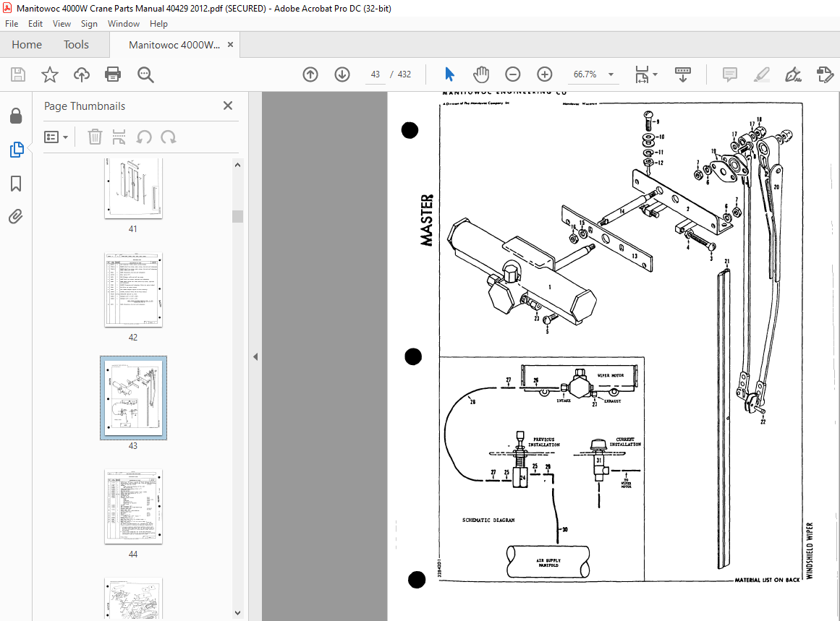Collapse the navigation pane with the side arrow
This screenshot has height=621, width=840.
[255, 356]
